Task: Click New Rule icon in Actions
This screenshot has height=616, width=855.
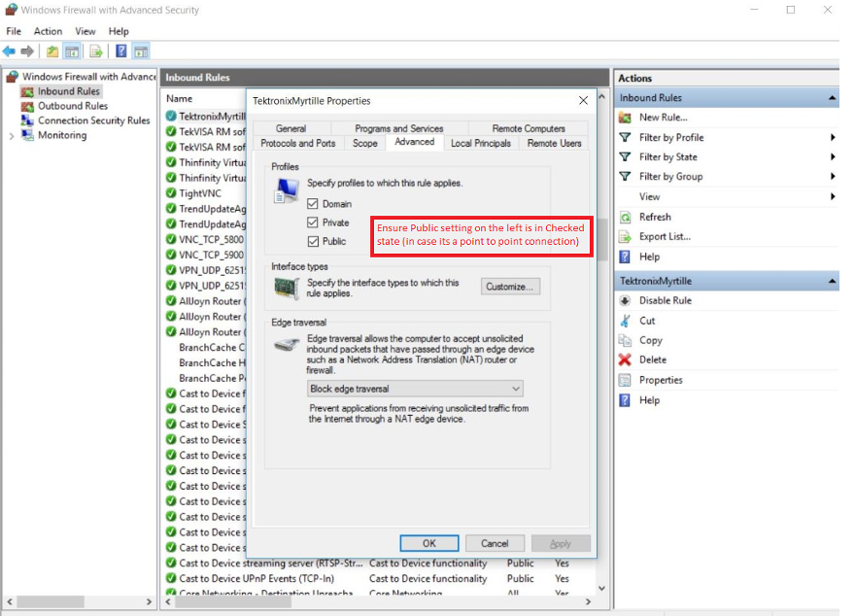Action: pyautogui.click(x=626, y=118)
